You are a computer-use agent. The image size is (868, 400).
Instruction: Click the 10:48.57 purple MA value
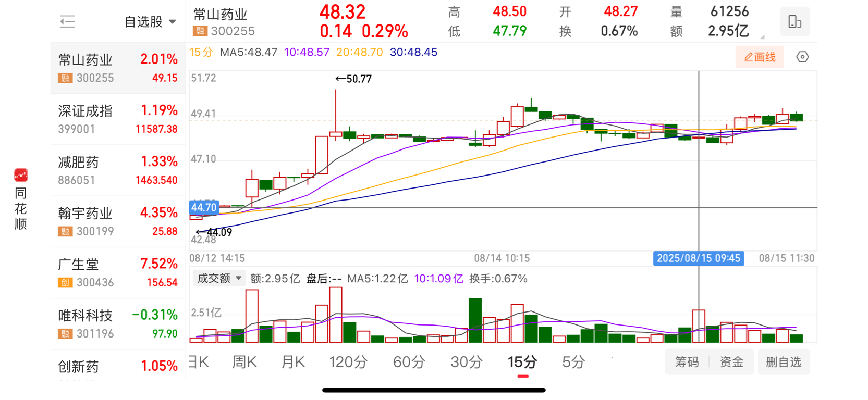click(307, 52)
